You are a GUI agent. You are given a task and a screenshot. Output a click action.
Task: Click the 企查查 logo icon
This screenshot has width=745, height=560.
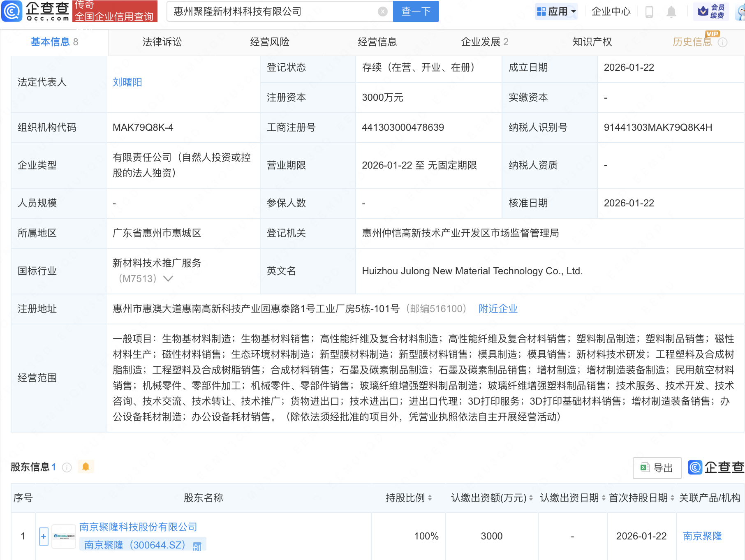pyautogui.click(x=12, y=11)
